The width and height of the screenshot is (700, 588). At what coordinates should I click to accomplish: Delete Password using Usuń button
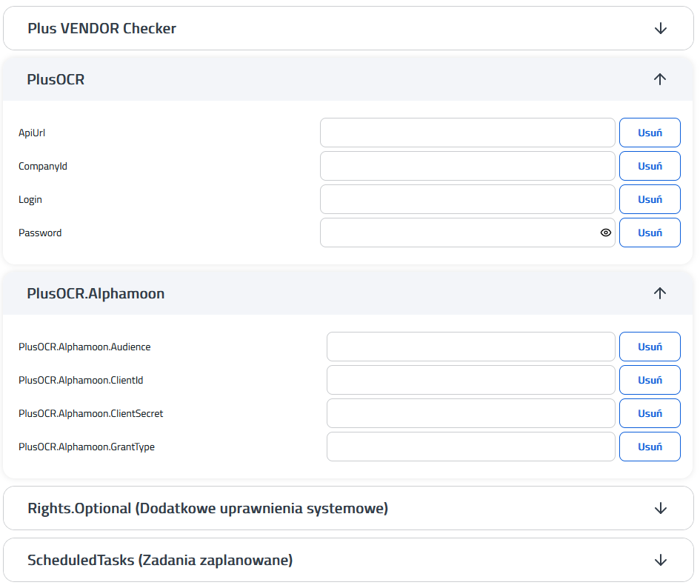[x=650, y=233]
